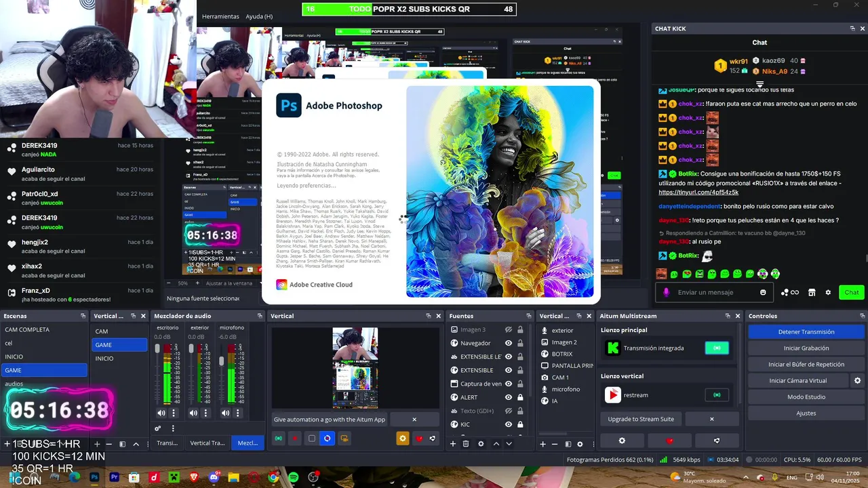
Task: Click red record icon in Vertical dock
Action: tap(295, 439)
